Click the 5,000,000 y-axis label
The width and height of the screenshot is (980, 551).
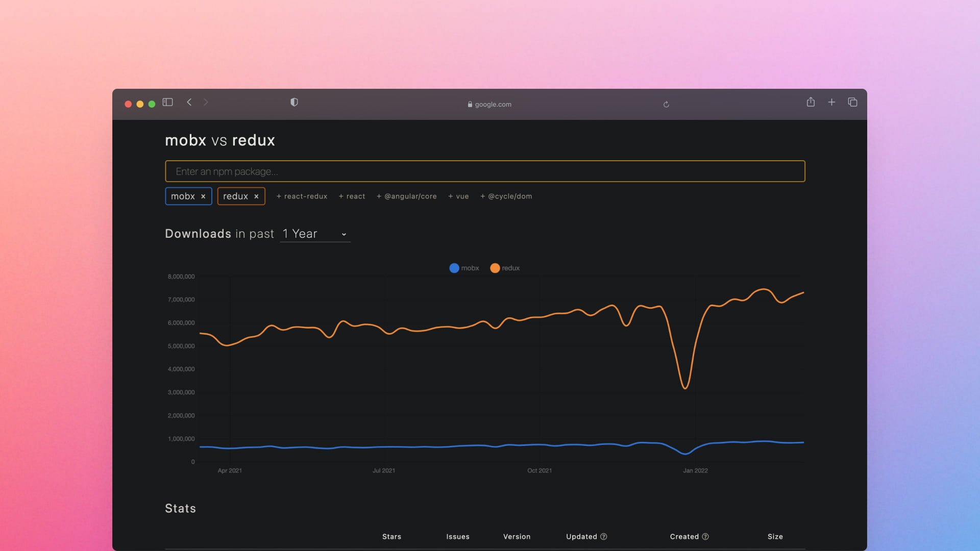coord(181,346)
